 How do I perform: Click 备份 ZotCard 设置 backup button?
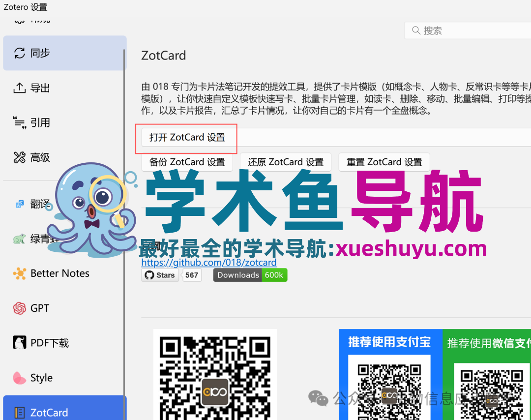(x=187, y=162)
